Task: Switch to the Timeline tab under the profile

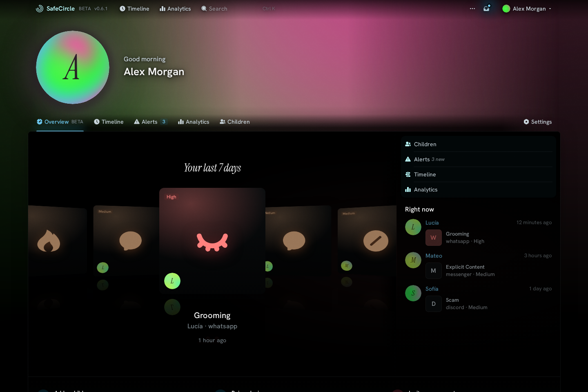Action: pyautogui.click(x=109, y=122)
